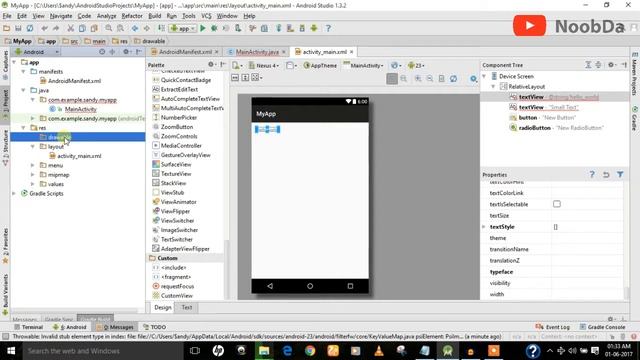Viewport: 640px width, 360px height.
Task: Open the Event Log tool window
Action: click(553, 327)
